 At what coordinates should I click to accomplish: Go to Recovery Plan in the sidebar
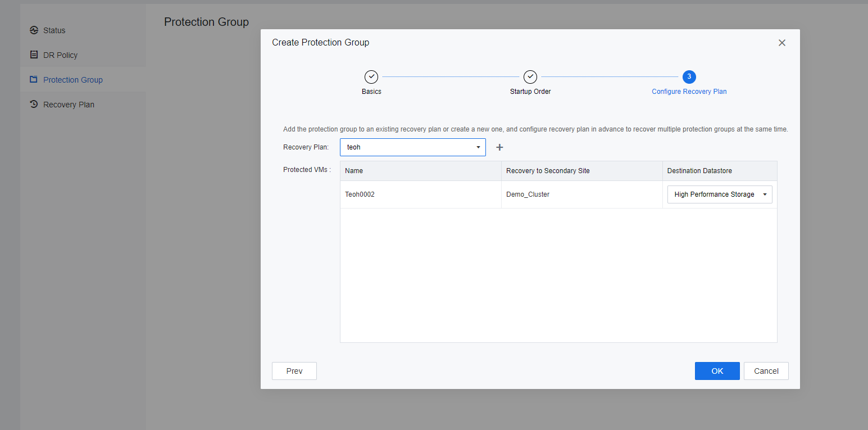[69, 105]
